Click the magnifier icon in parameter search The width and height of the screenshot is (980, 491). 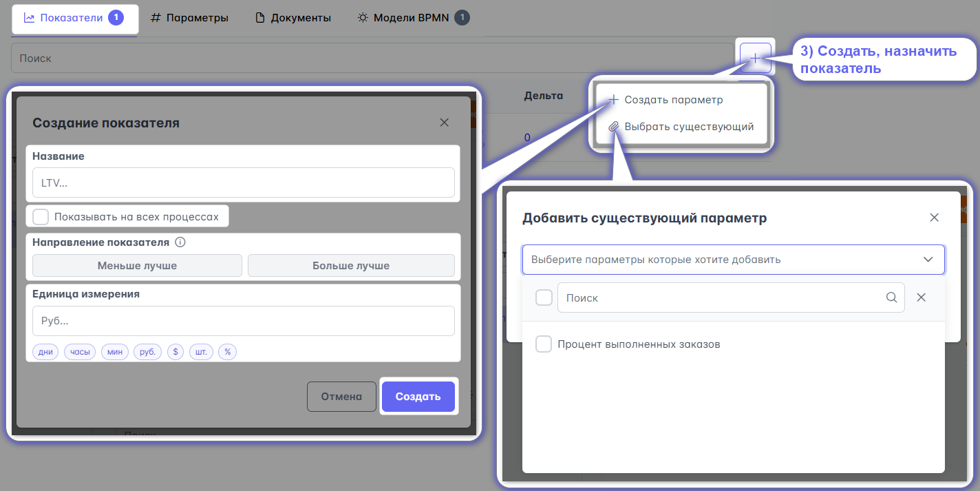(891, 297)
